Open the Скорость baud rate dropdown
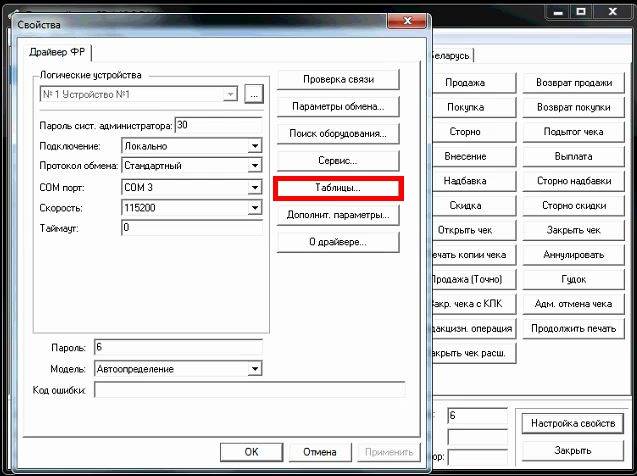This screenshot has width=637, height=476. pos(255,208)
